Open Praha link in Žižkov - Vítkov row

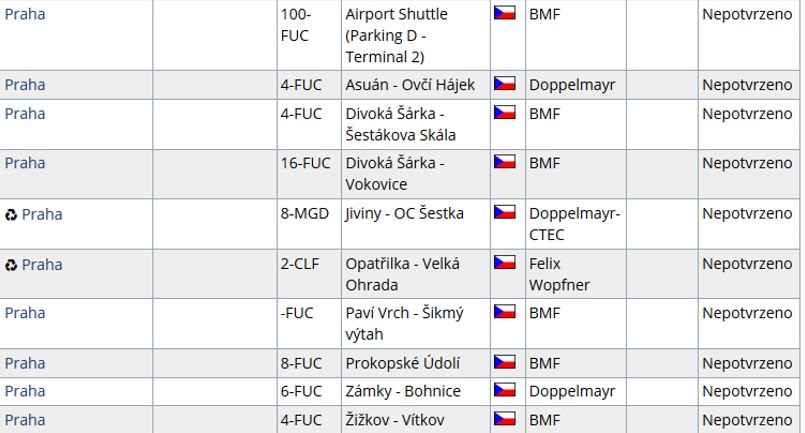[x=25, y=420]
